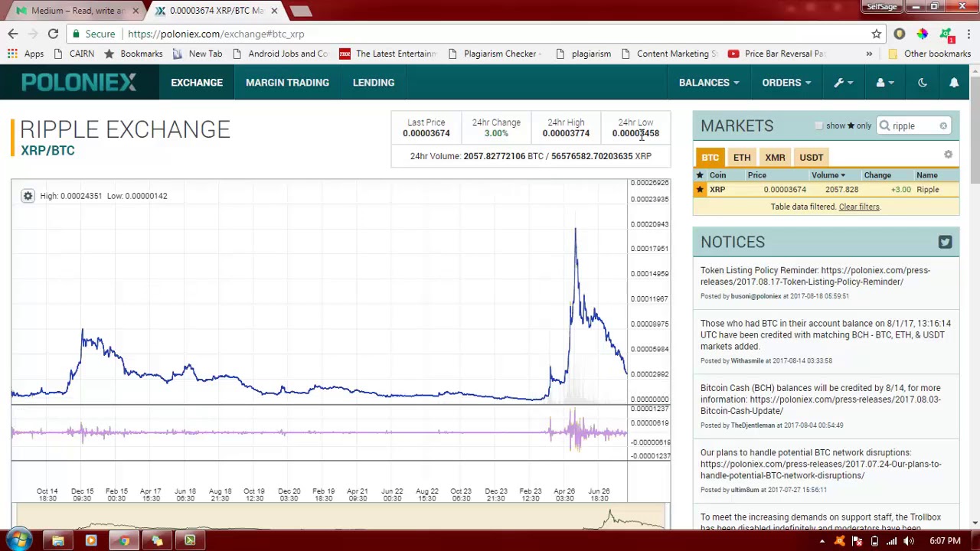Screen dimensions: 980x551
Task: Open File Explorer from taskbar
Action: pyautogui.click(x=57, y=541)
